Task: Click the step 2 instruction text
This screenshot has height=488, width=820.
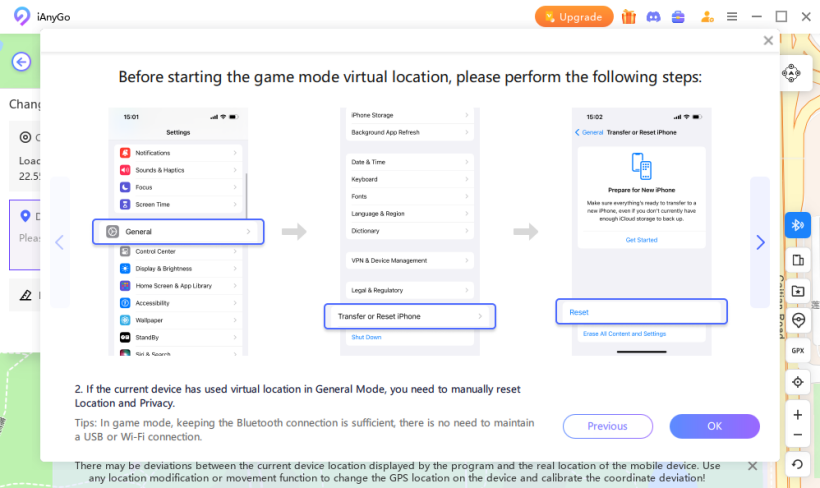Action: [x=297, y=396]
